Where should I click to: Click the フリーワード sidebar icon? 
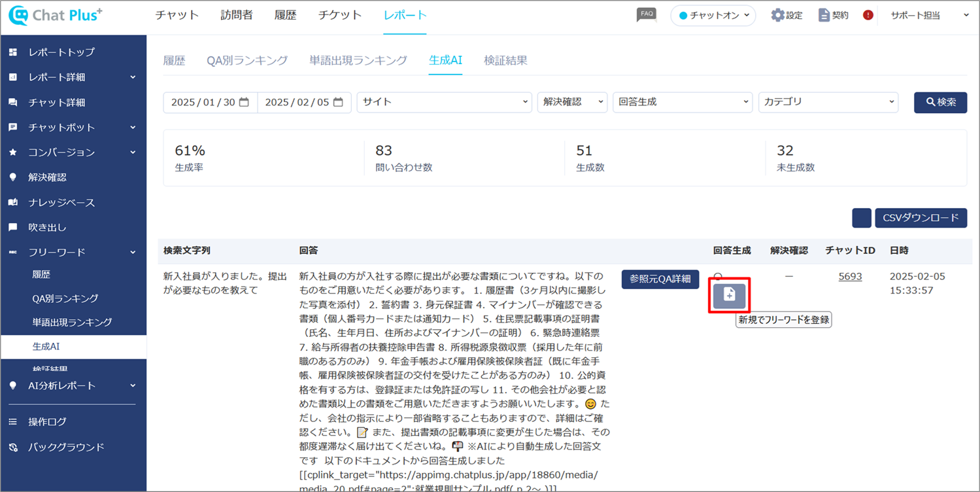[12, 253]
